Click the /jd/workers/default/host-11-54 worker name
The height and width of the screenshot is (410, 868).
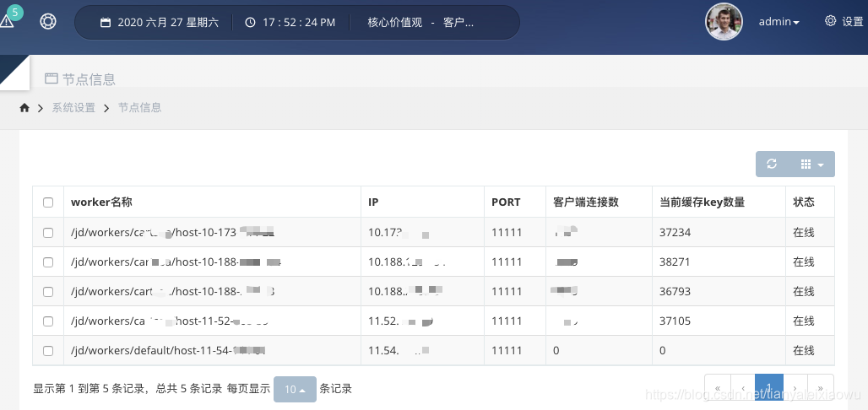point(168,350)
